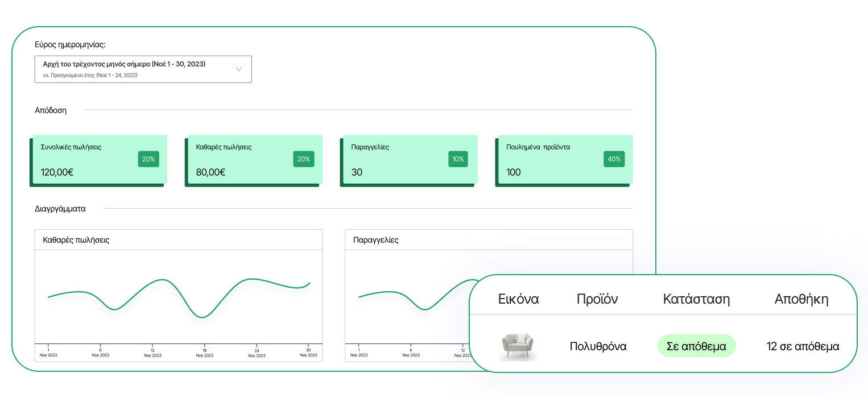This screenshot has width=868, height=398.
Task: Sort by the Αποθήκη column header
Action: click(x=801, y=299)
